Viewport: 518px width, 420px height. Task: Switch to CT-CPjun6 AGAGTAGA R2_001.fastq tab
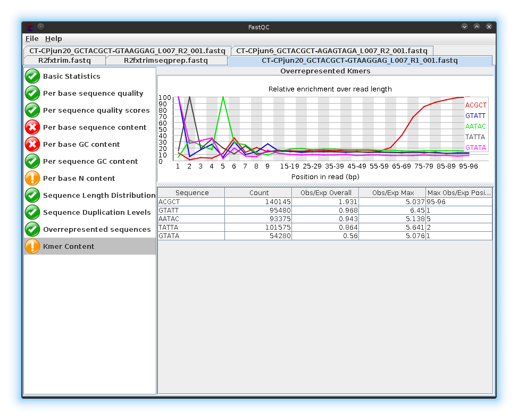(332, 51)
